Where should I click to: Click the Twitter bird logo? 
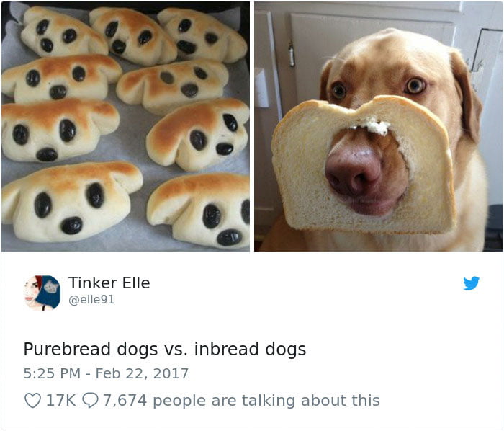coord(471,283)
